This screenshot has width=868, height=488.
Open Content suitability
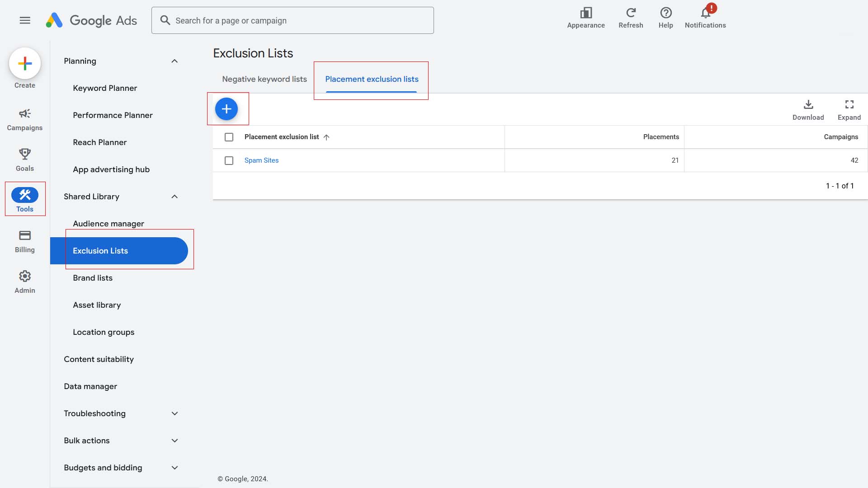pos(99,359)
